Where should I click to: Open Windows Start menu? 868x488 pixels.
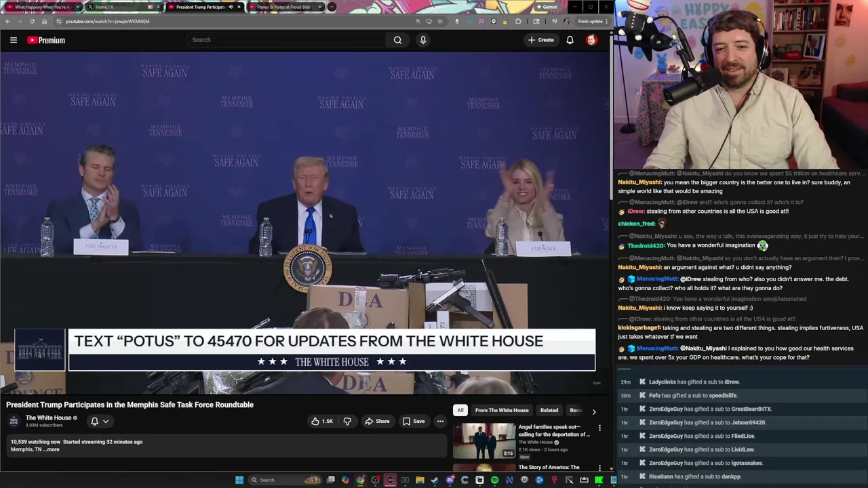[x=239, y=480]
